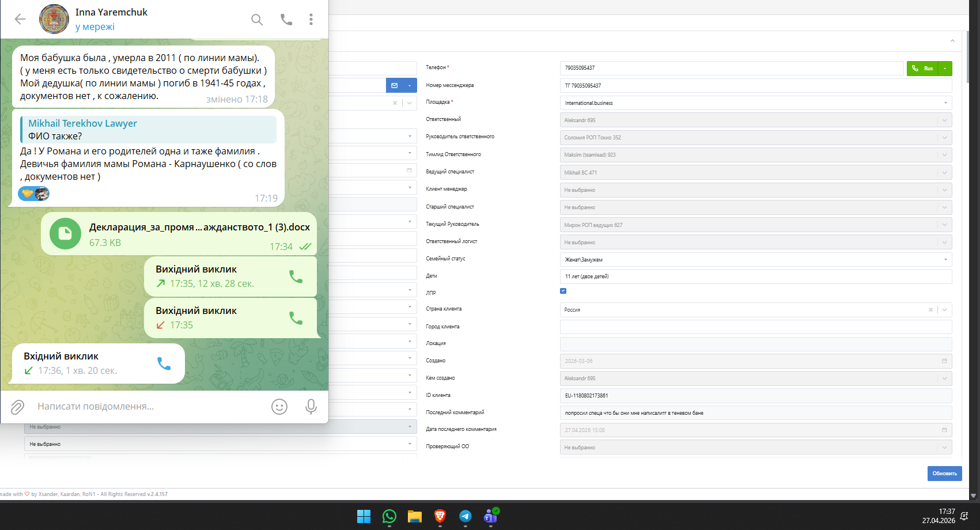The image size is (980, 530).
Task: Open the chat's three-dot menu
Action: point(311,20)
